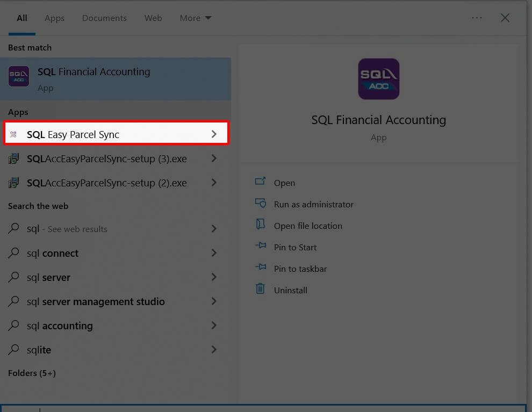This screenshot has height=412, width=532.
Task: Click the Open file location icon
Action: click(x=260, y=224)
